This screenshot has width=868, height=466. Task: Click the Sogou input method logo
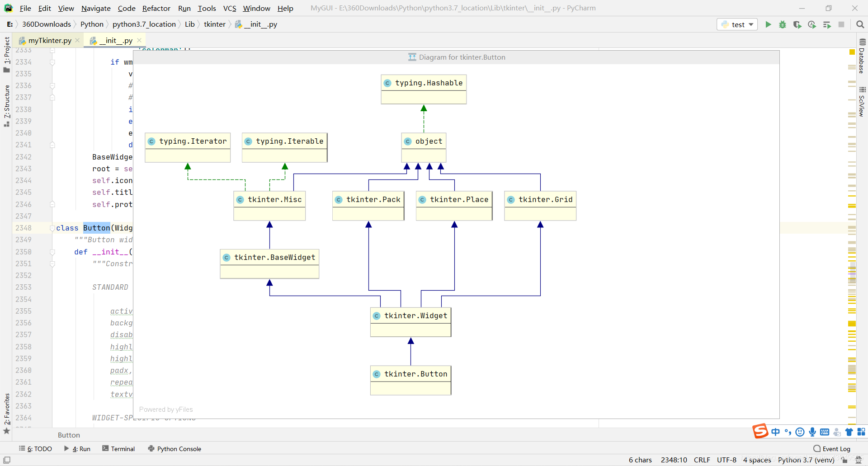(760, 431)
